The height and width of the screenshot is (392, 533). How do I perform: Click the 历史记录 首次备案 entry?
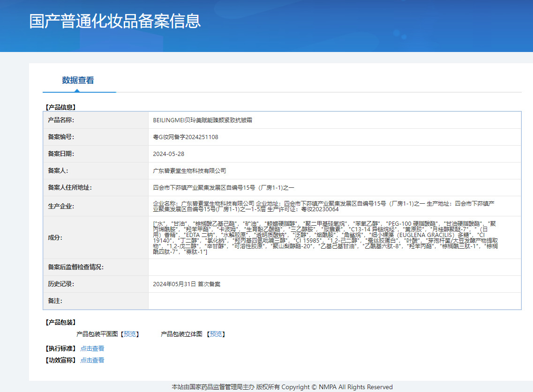(187, 284)
